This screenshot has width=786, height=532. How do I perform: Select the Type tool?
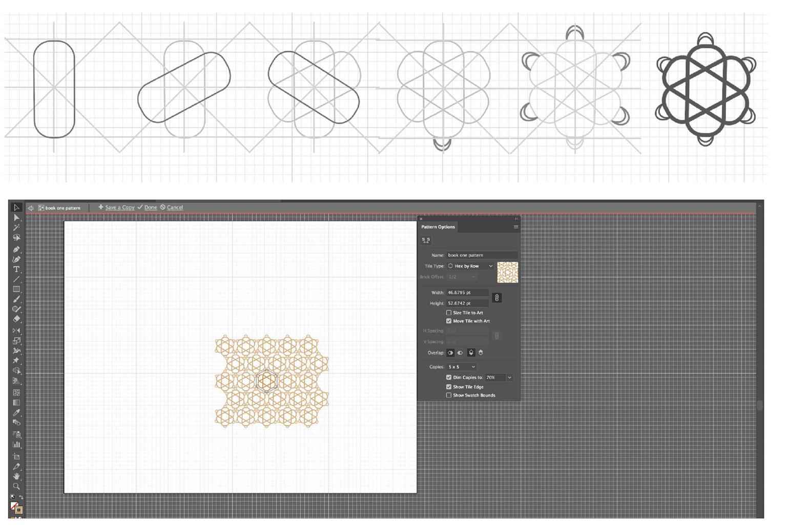[x=16, y=269]
